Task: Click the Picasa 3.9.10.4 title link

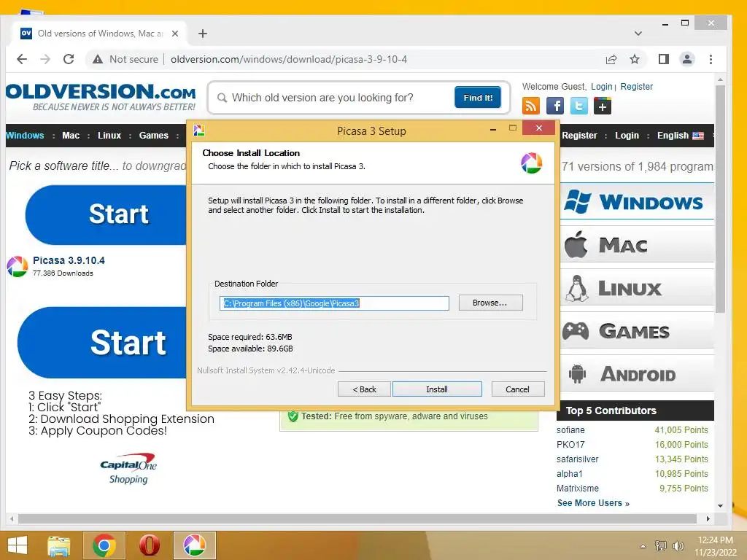Action: pos(69,260)
